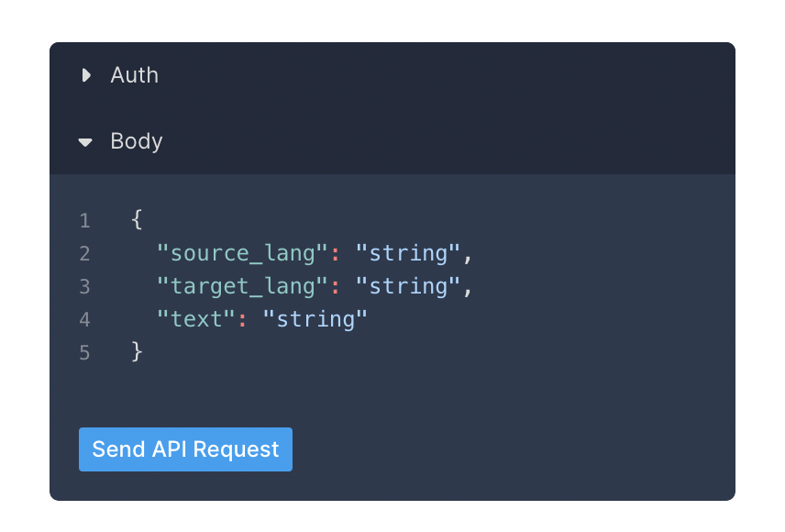
Task: Click the Body section label
Action: (x=136, y=142)
